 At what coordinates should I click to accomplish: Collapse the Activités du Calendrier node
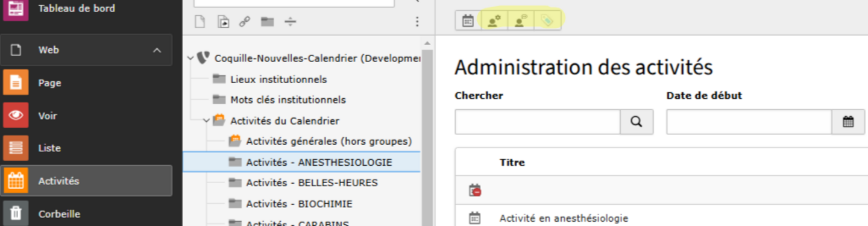click(206, 121)
